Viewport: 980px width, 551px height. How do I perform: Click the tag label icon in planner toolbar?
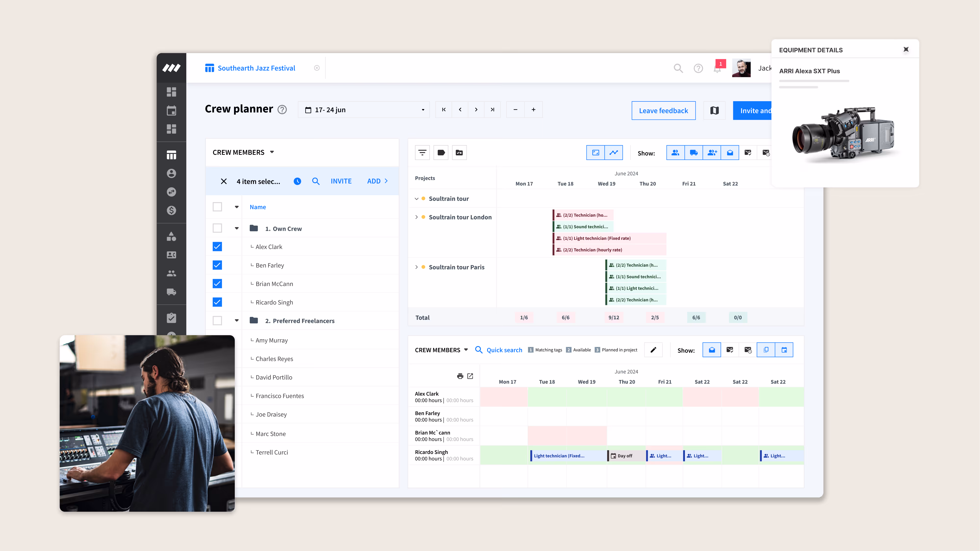[441, 153]
